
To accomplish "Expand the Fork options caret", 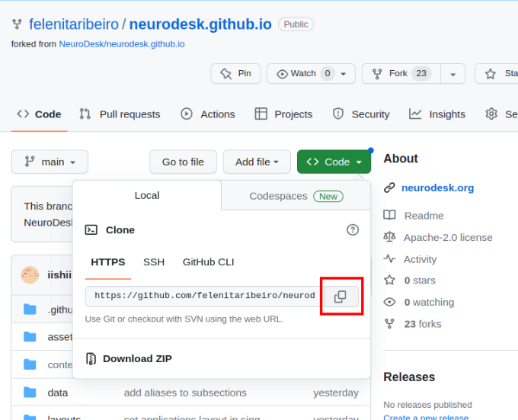I will 452,74.
